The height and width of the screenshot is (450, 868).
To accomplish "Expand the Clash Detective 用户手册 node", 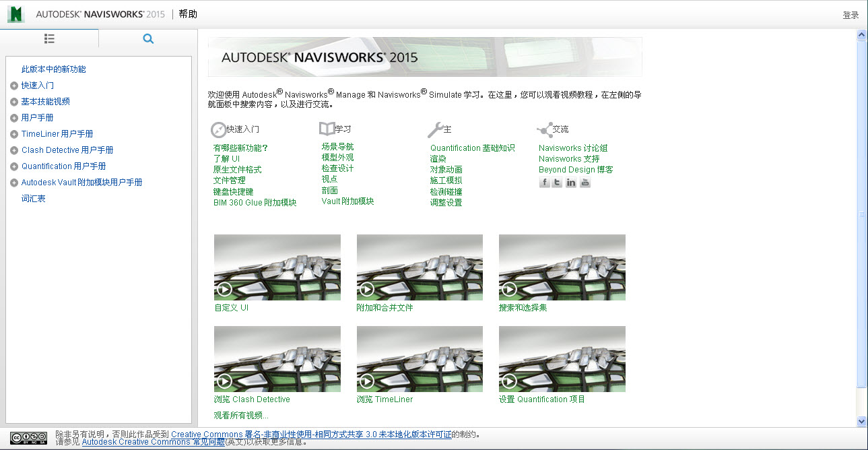I will pos(14,150).
